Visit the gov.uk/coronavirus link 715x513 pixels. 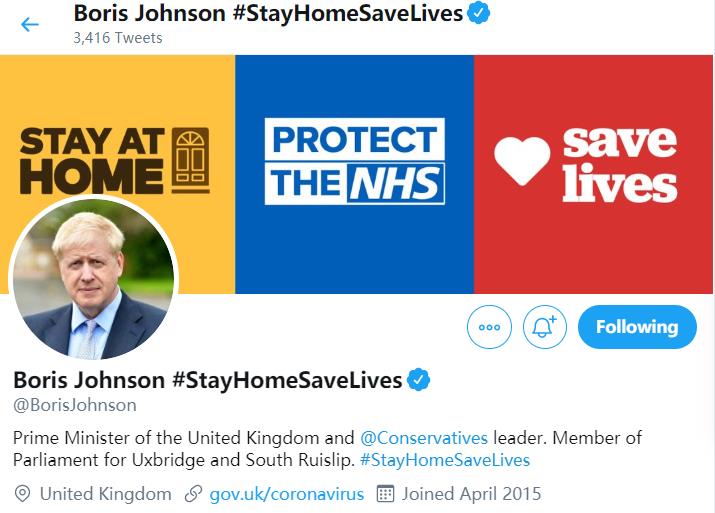coord(287,494)
